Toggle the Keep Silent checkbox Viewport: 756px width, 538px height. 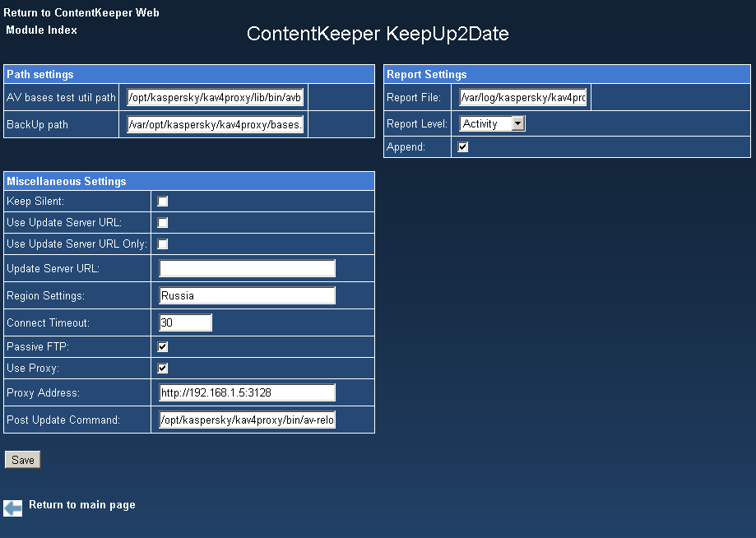click(x=163, y=201)
